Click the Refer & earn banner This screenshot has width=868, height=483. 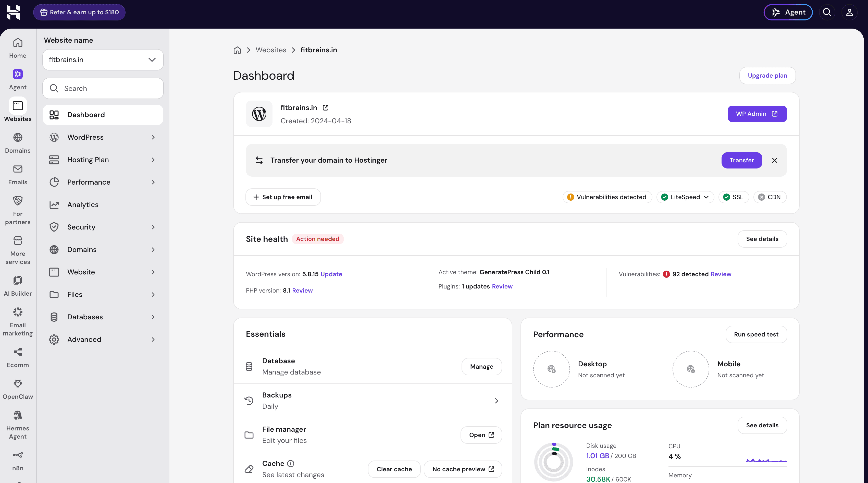(x=79, y=12)
